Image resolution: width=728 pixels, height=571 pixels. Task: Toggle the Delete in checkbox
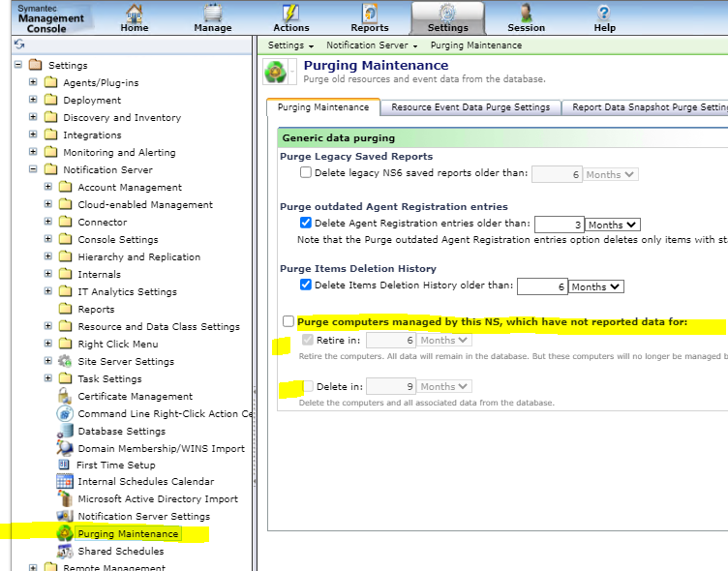[307, 386]
